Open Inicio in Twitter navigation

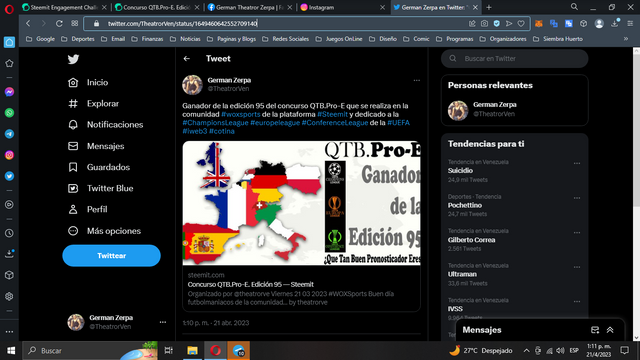click(88, 82)
